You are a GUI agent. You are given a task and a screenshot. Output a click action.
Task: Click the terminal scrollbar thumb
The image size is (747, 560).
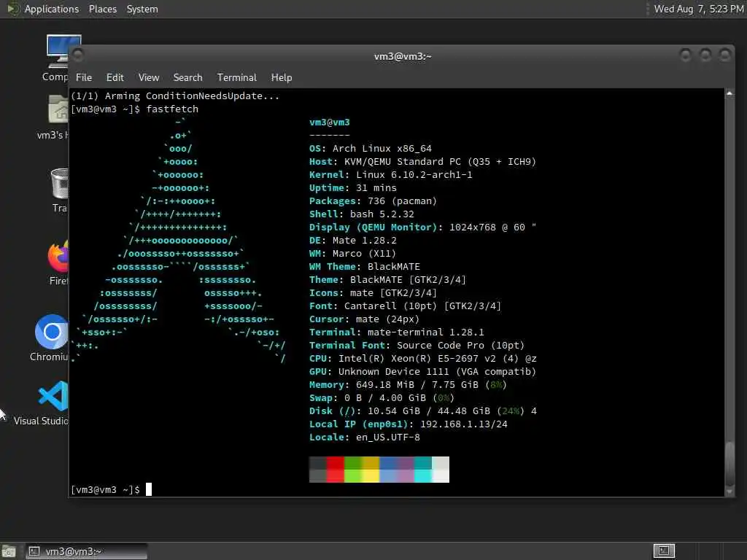click(729, 463)
